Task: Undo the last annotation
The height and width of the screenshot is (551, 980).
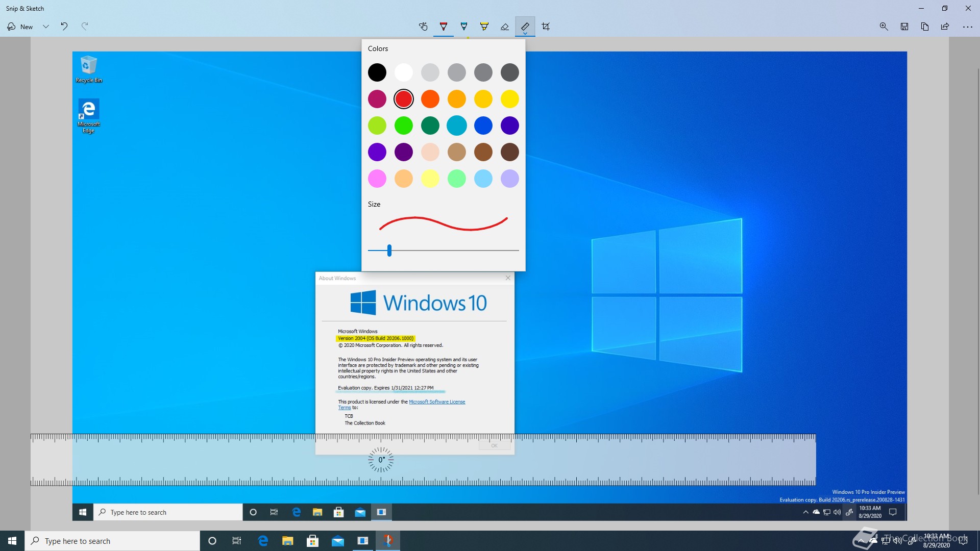Action: [x=64, y=27]
